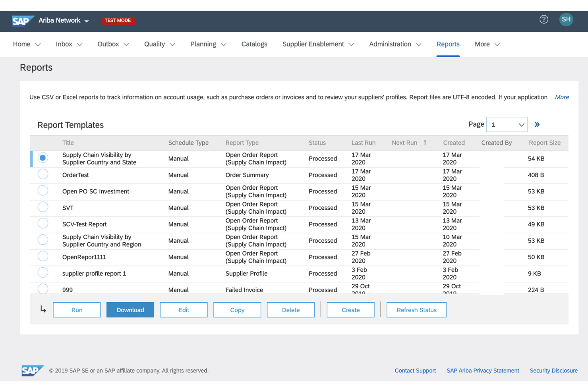Select SCV-Test Report radio button
This screenshot has width=588, height=392.
coord(43,224)
